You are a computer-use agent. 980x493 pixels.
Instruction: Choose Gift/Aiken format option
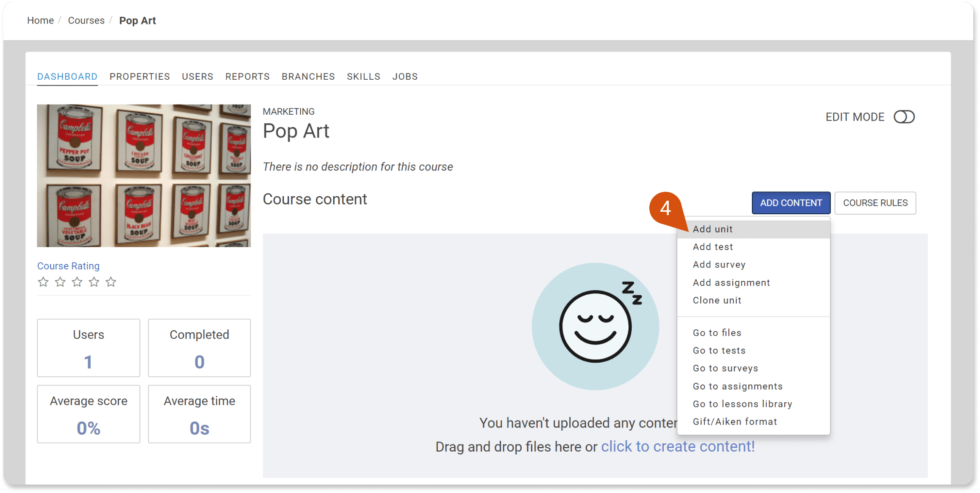click(x=735, y=422)
